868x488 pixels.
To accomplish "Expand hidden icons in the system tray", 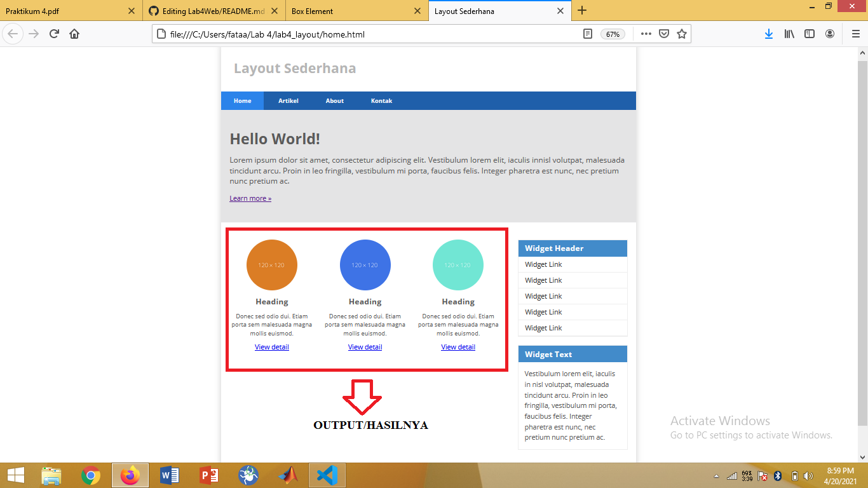I will (717, 475).
